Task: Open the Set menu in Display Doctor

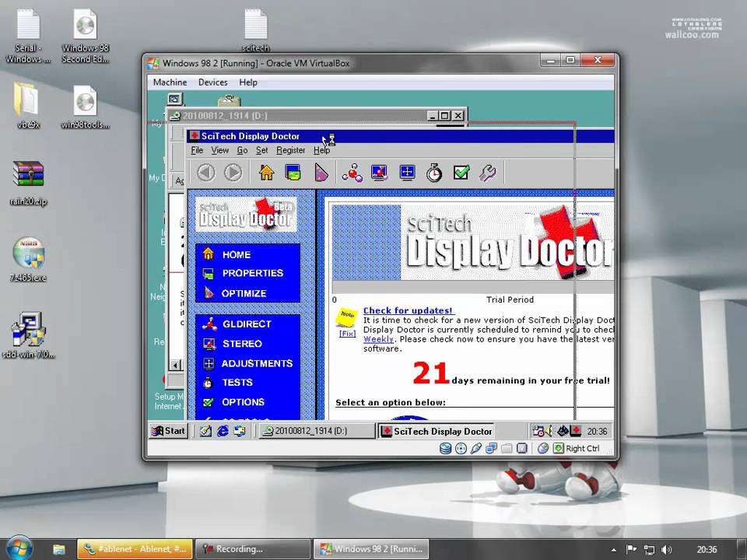Action: coord(261,150)
